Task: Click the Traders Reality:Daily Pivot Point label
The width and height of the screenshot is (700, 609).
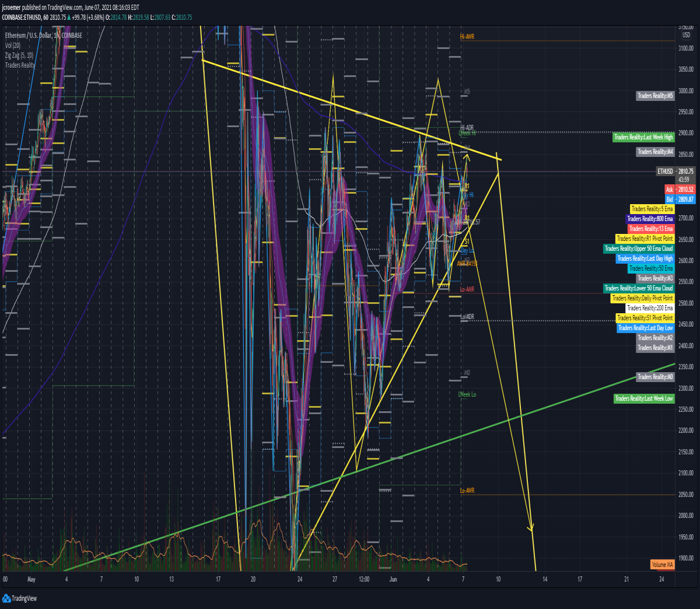Action: 643,298
